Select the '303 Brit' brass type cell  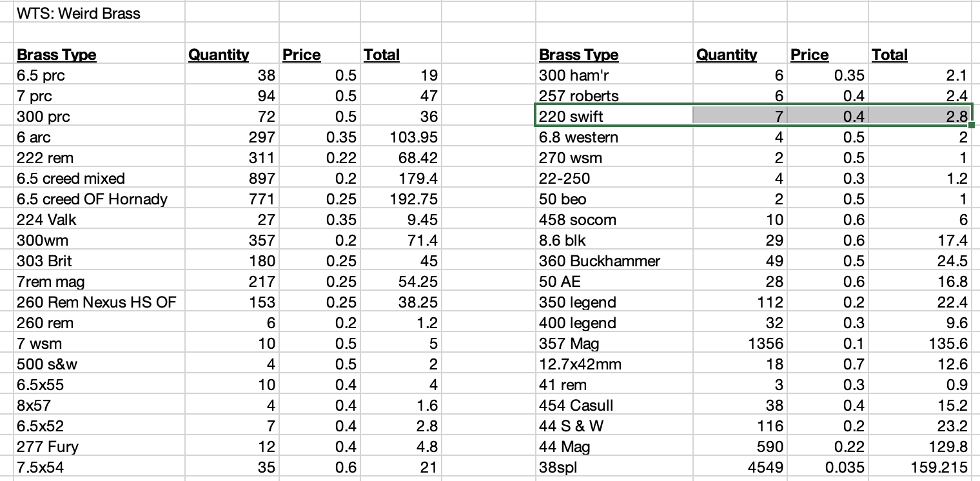point(45,261)
